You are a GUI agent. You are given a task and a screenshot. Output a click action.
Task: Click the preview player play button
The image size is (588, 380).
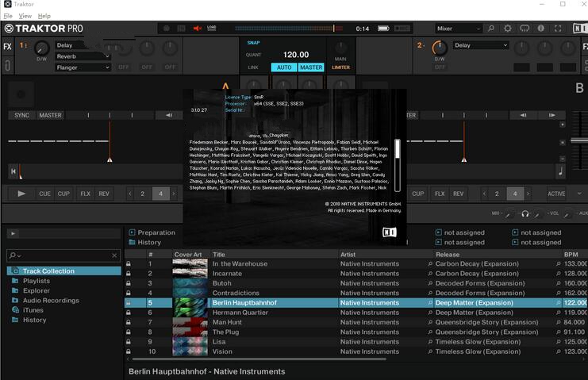pyautogui.click(x=13, y=233)
